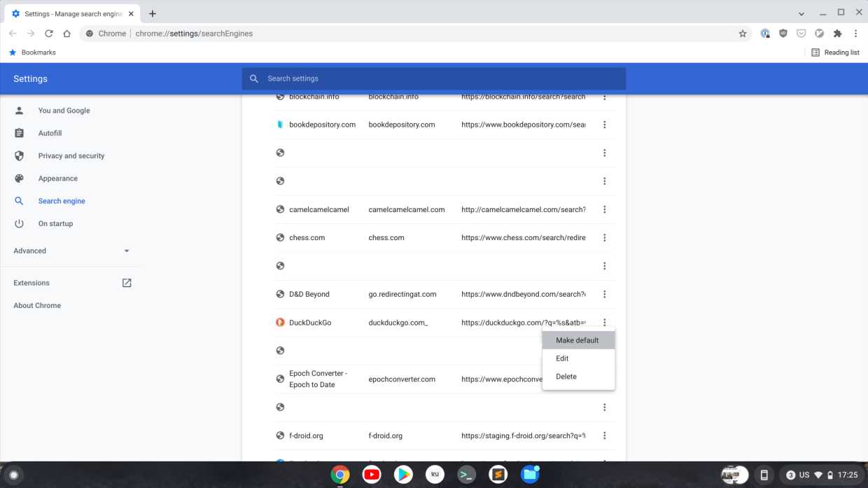This screenshot has height=488, width=868.
Task: Open the Reading list
Action: pyautogui.click(x=836, y=52)
